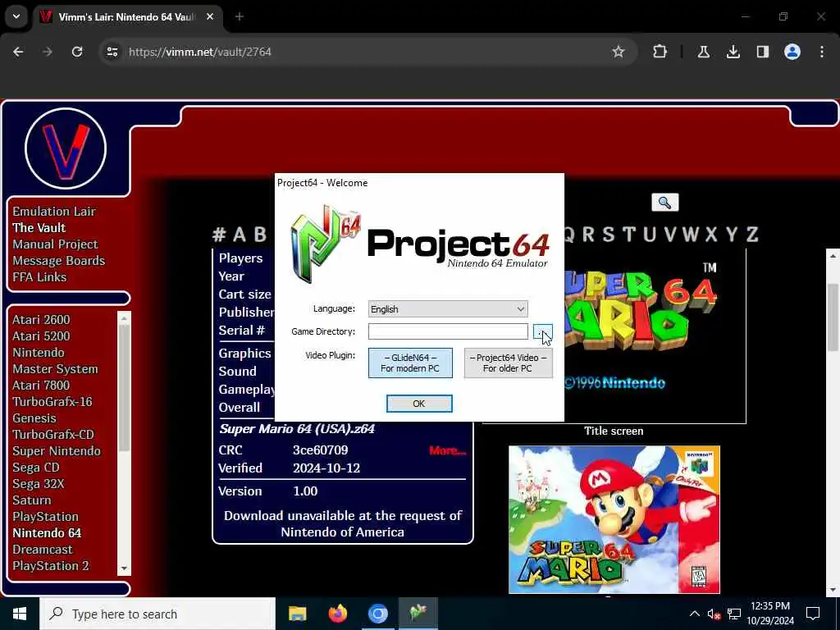Image resolution: width=840 pixels, height=630 pixels.
Task: Click in the Game Directory text field
Action: click(448, 331)
